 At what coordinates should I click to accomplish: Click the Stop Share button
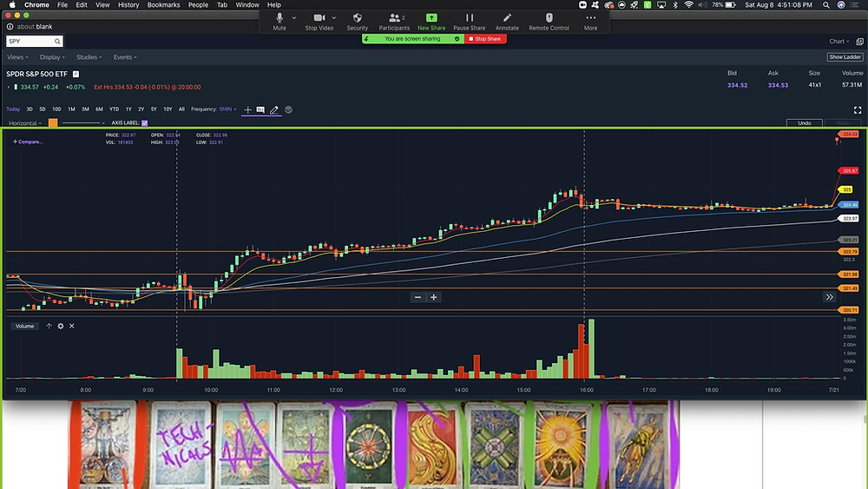tap(485, 39)
